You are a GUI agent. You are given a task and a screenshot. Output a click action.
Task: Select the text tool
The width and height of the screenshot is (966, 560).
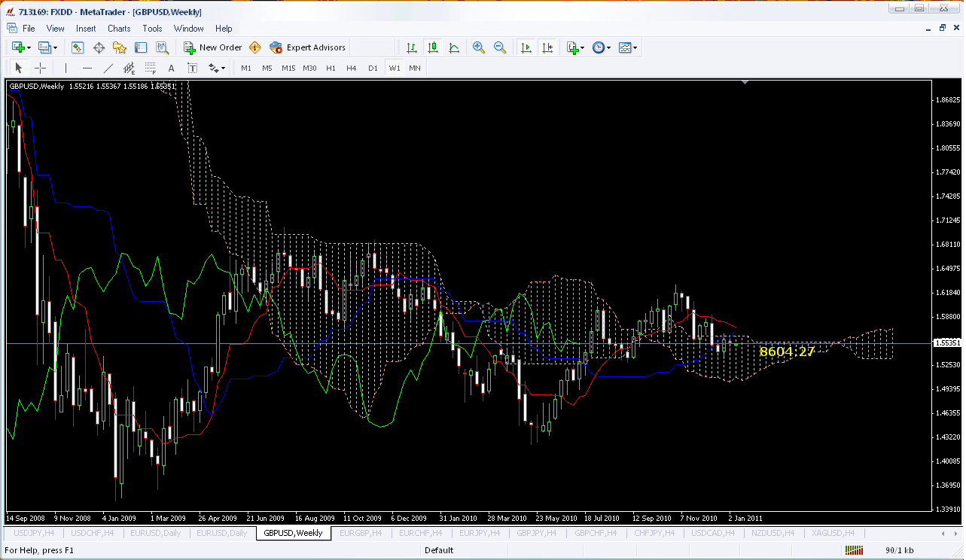pyautogui.click(x=172, y=68)
